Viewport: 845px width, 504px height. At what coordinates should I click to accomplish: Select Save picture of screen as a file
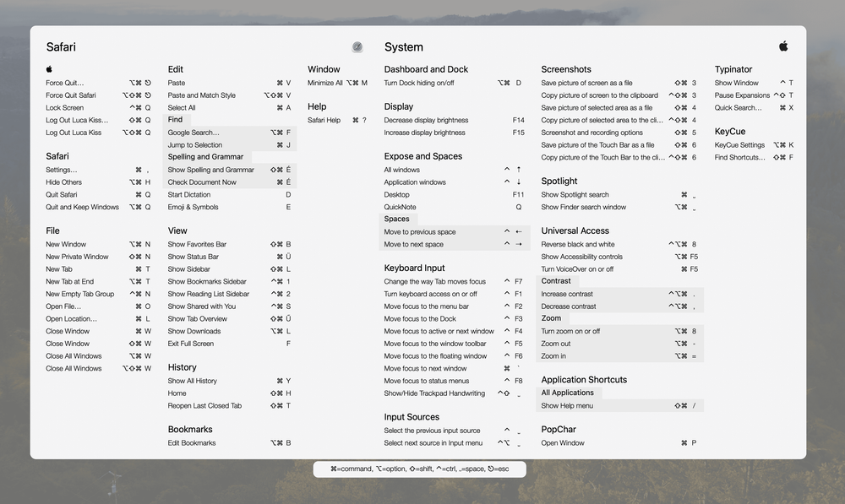619,83
